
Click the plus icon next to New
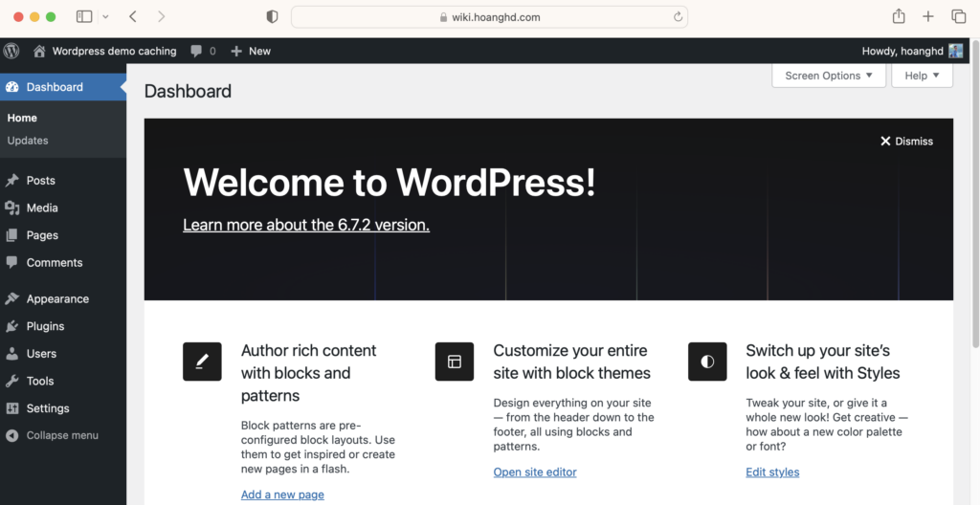[x=236, y=52]
